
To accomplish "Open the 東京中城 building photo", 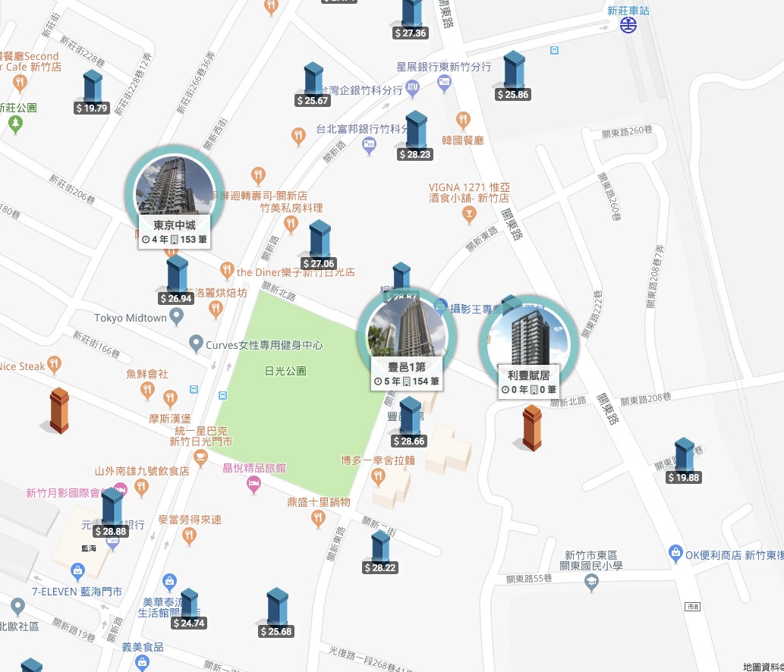I will 175,187.
